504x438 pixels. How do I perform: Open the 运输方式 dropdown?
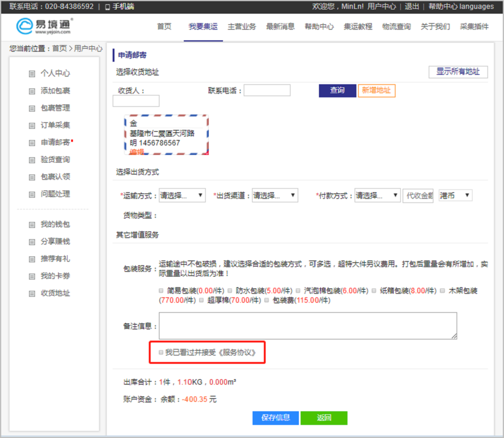coord(181,195)
